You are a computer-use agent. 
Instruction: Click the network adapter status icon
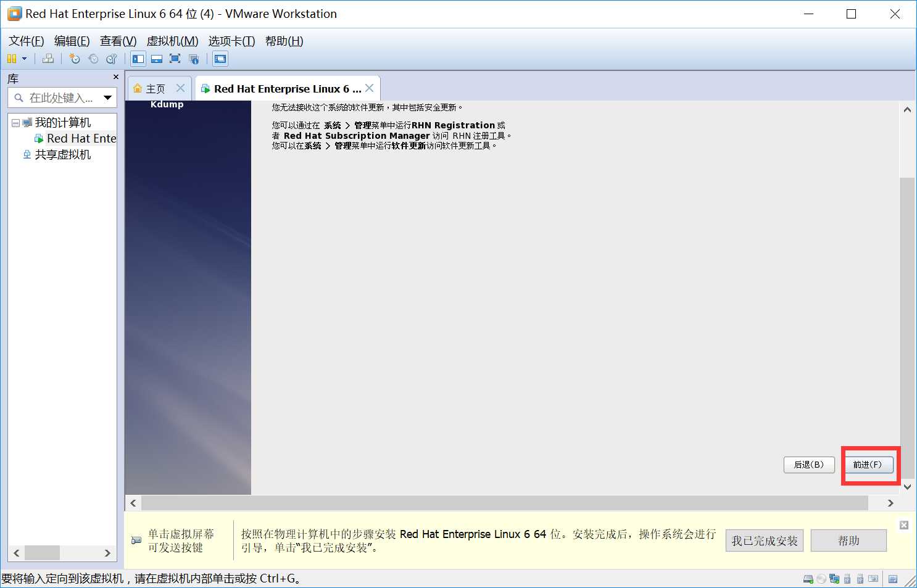coord(834,579)
